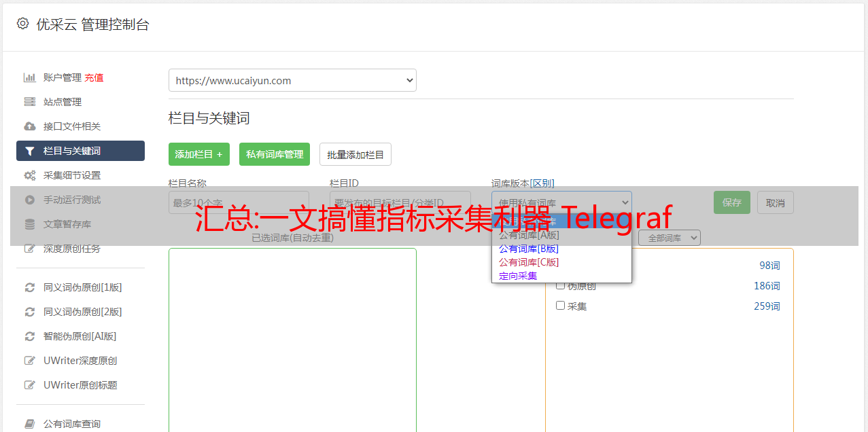
Task: Click the 栏目与关键词 page heading
Action: click(209, 118)
